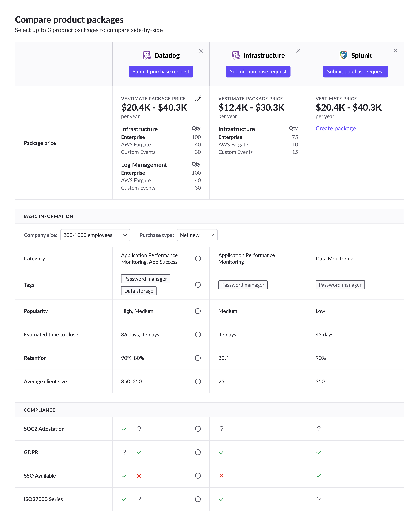Click the green check in Infrastructure ISO27000 row
This screenshot has height=526, width=420.
(221, 499)
